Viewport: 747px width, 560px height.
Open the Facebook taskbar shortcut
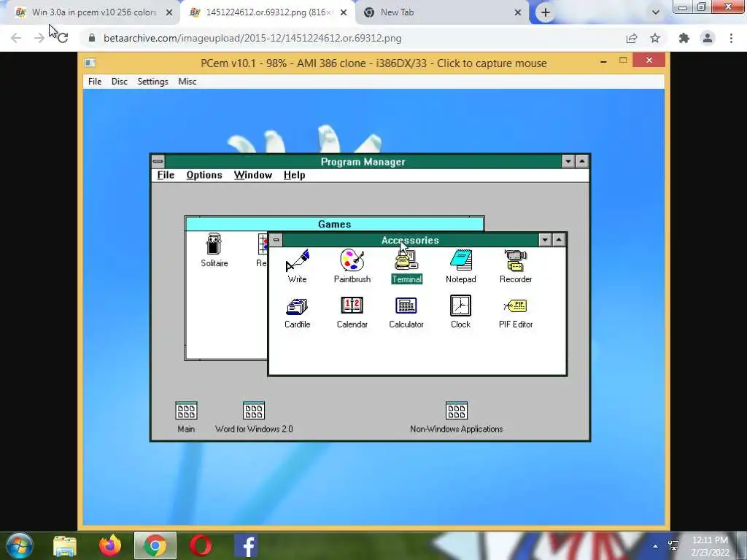coord(247,545)
